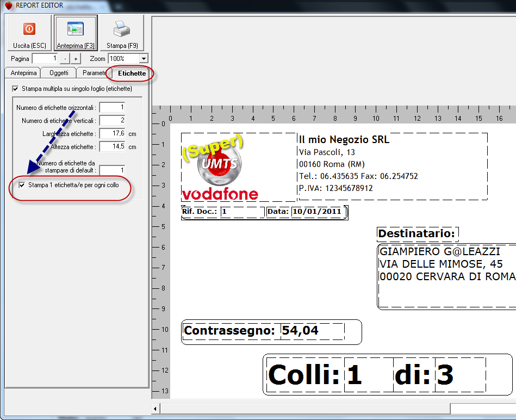
Task: Select the Etichette tab
Action: point(132,73)
